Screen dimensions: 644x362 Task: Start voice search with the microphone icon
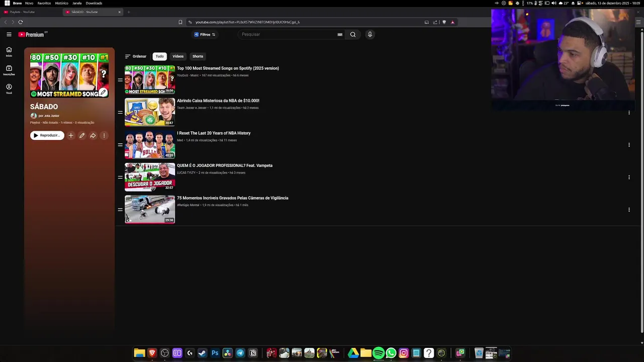coord(370,34)
